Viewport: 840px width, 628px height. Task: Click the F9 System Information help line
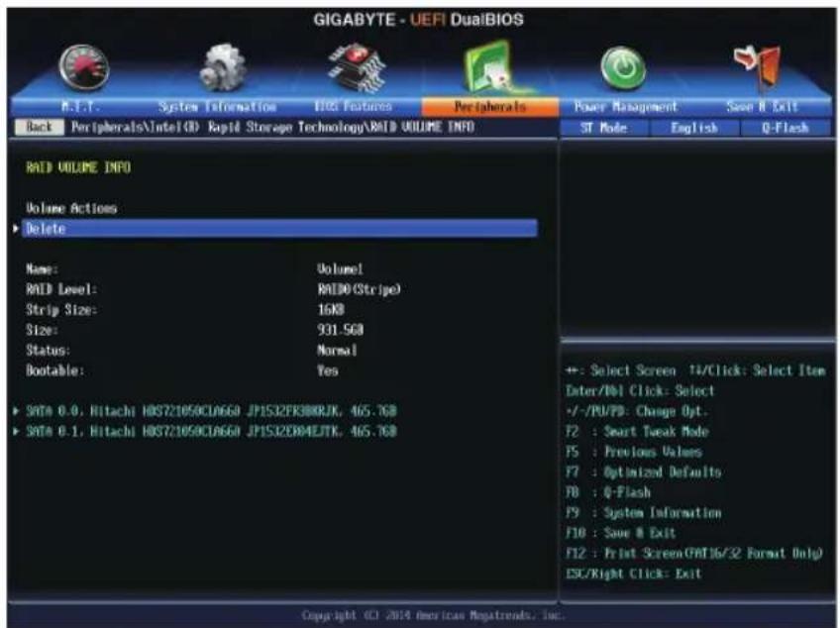pyautogui.click(x=644, y=513)
